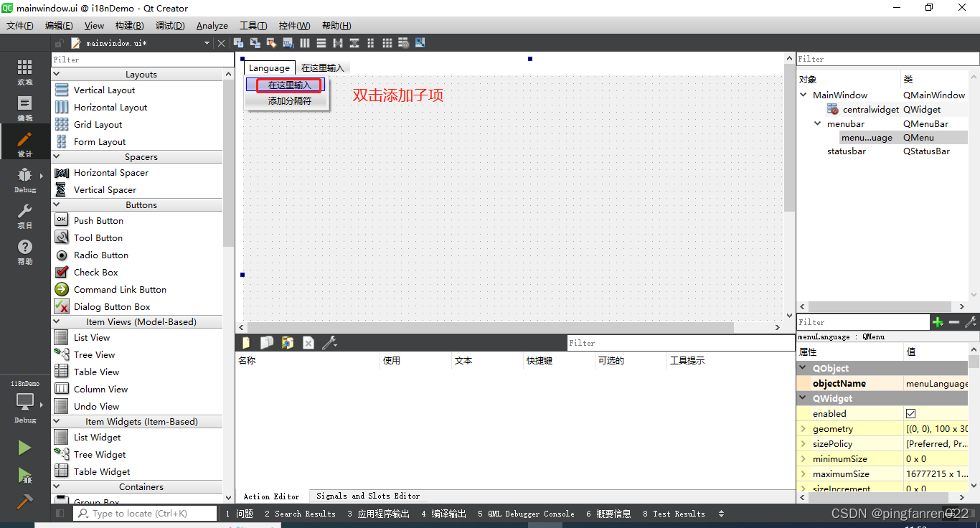Viewport: 980px width, 528px height.
Task: Open the 工具(T) menu
Action: pyautogui.click(x=253, y=26)
